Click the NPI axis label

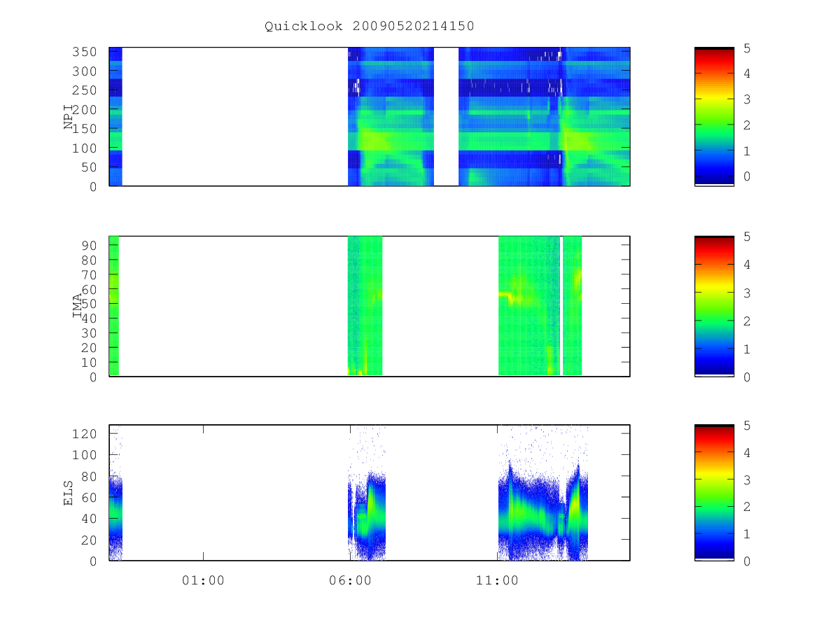coord(69,117)
